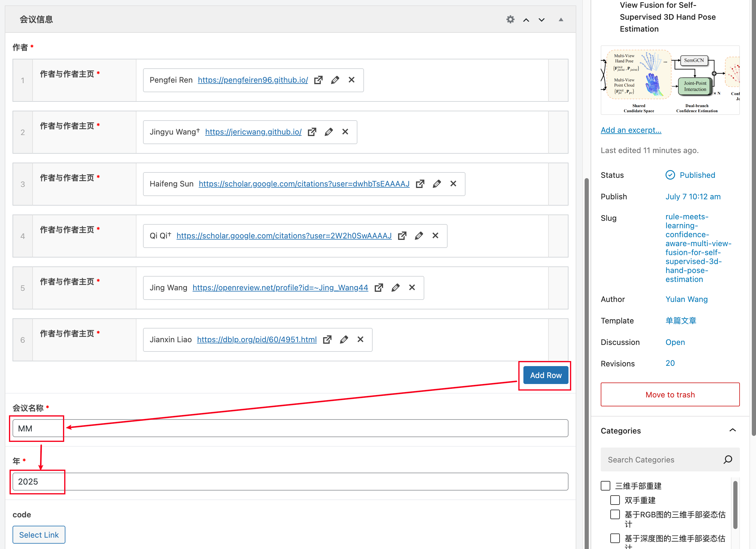Viewport: 756px width, 549px height.
Task: Click search icon in Categories search
Action: (728, 460)
